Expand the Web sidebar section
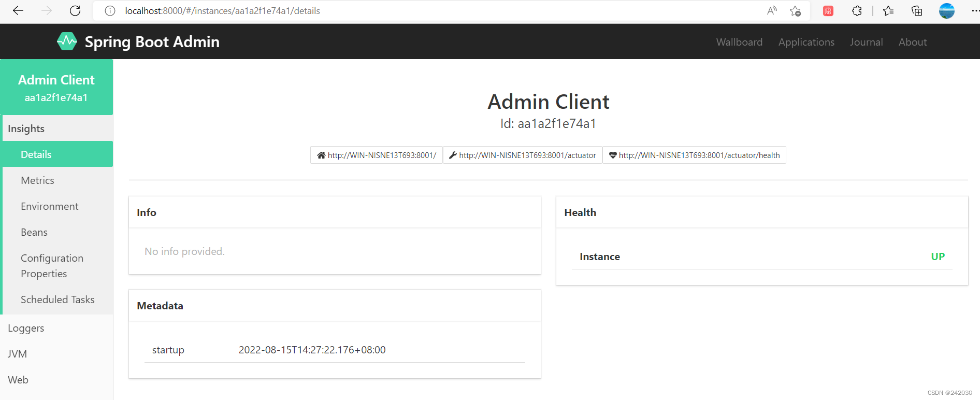 56,380
